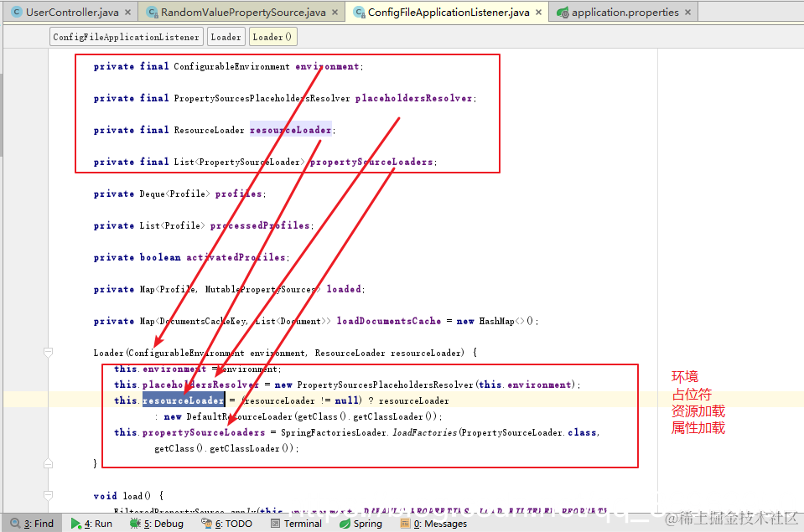This screenshot has height=532, width=804.
Task: Click DefaultResourceLoader constructor call
Action: pos(239,416)
